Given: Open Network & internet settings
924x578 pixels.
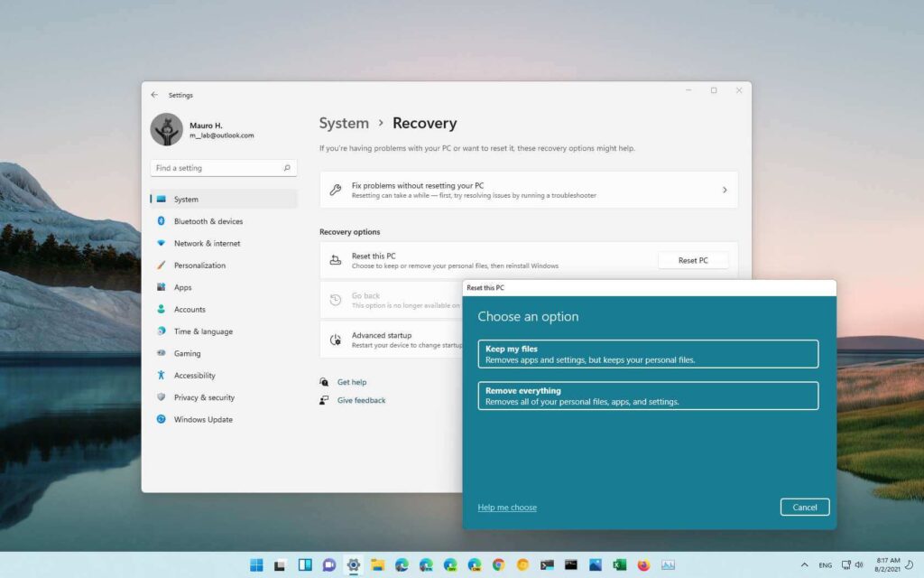Looking at the screenshot, I should click(224, 243).
